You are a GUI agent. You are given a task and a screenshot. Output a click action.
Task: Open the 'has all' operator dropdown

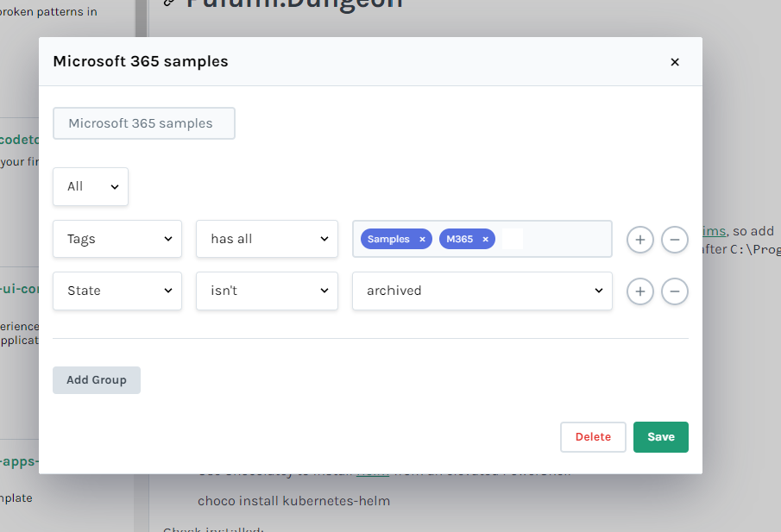pyautogui.click(x=267, y=239)
